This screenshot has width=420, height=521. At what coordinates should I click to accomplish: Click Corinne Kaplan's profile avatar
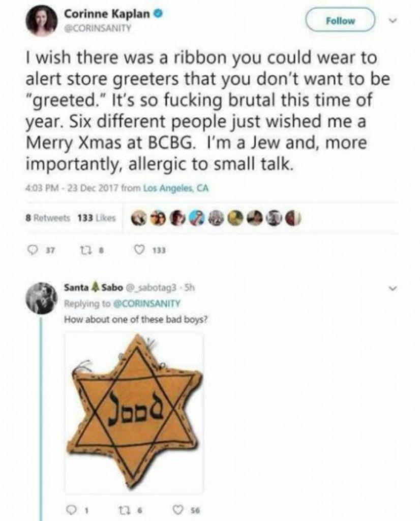pyautogui.click(x=42, y=20)
